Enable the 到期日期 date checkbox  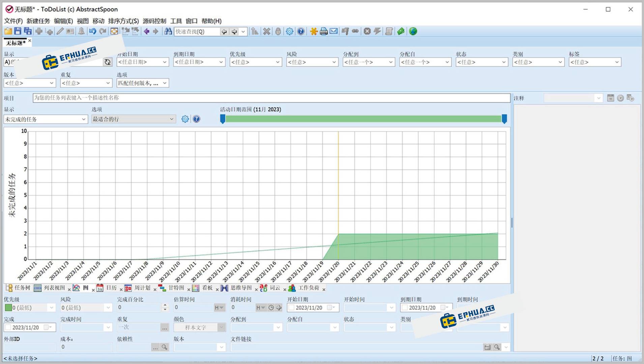pos(405,307)
